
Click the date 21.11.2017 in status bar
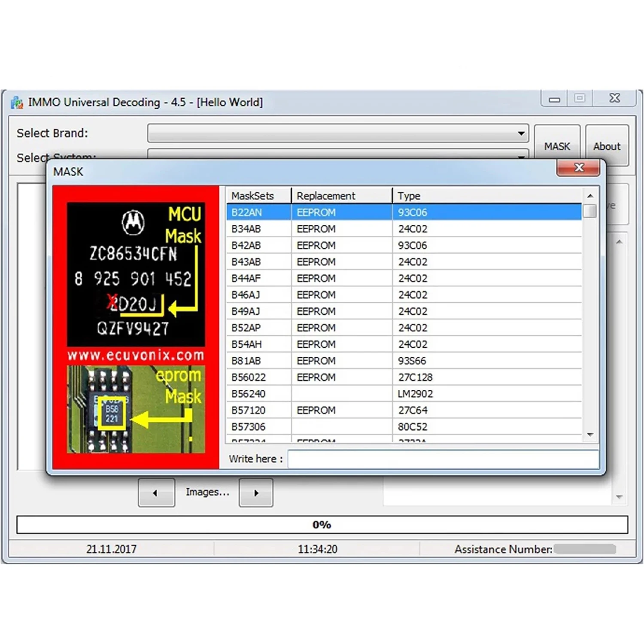point(111,549)
